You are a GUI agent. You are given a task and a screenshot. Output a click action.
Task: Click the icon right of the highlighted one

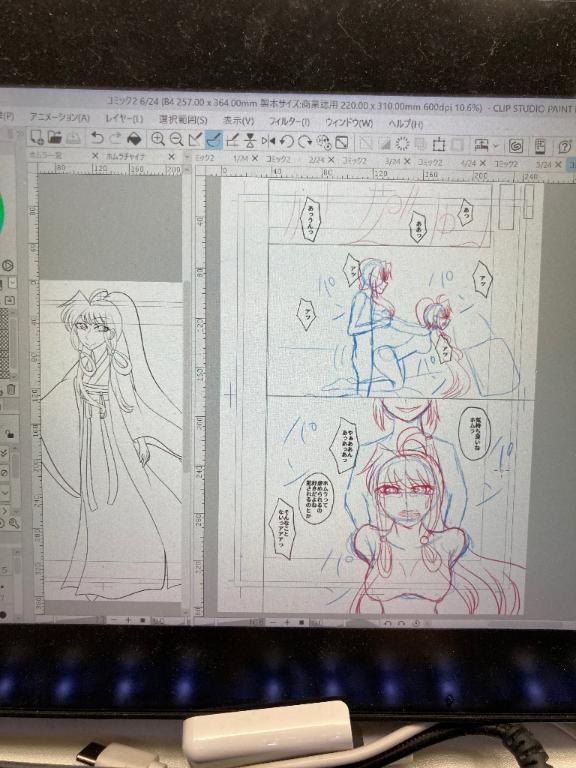[233, 141]
